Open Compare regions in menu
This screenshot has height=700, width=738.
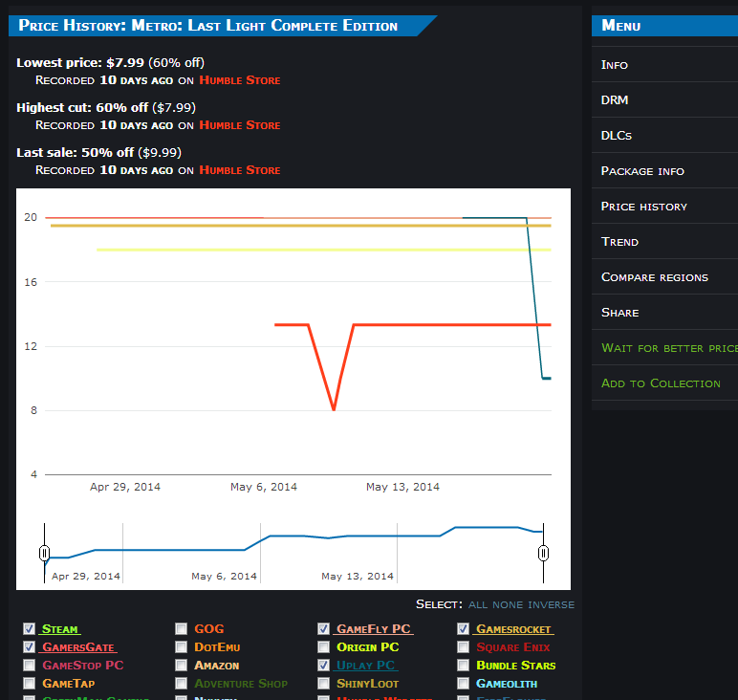(664, 276)
